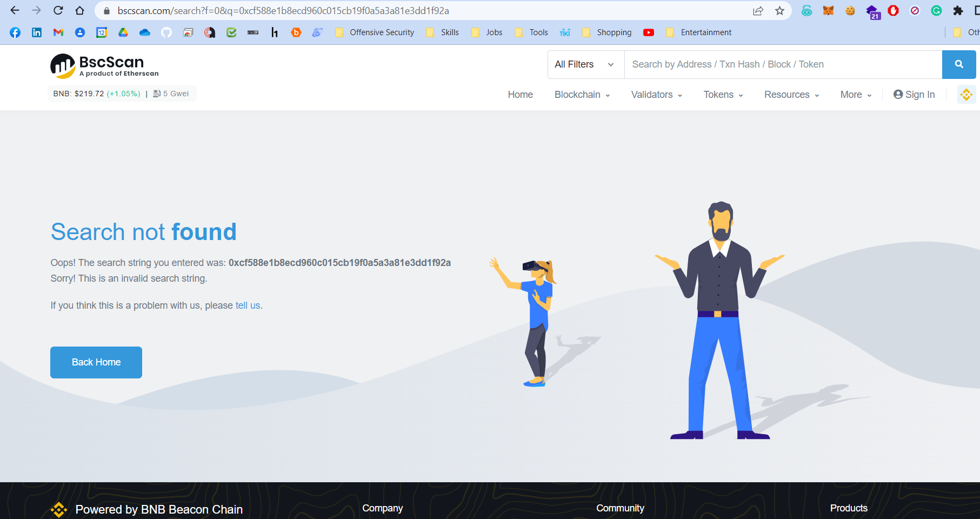Open the LinkedIn bookmark
This screenshot has height=519, width=980.
37,32
